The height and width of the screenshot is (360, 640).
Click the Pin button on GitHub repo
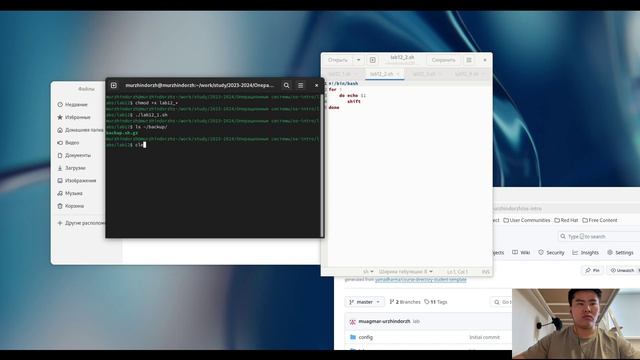tap(592, 270)
